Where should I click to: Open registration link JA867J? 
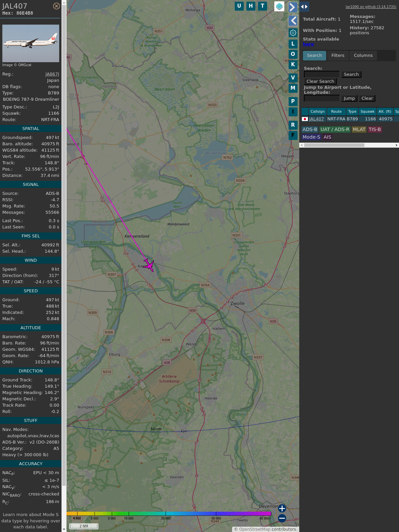point(52,74)
